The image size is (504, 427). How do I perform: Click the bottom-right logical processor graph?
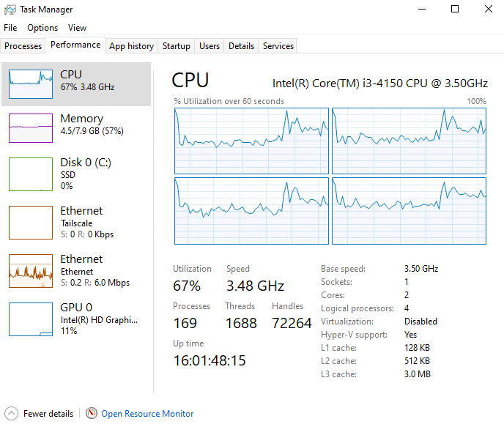tap(409, 211)
